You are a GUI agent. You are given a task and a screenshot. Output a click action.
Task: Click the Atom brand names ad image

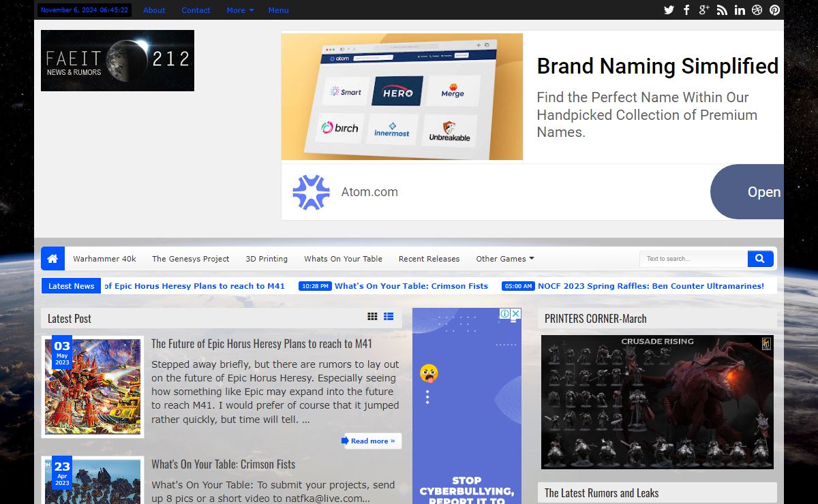[x=402, y=97]
